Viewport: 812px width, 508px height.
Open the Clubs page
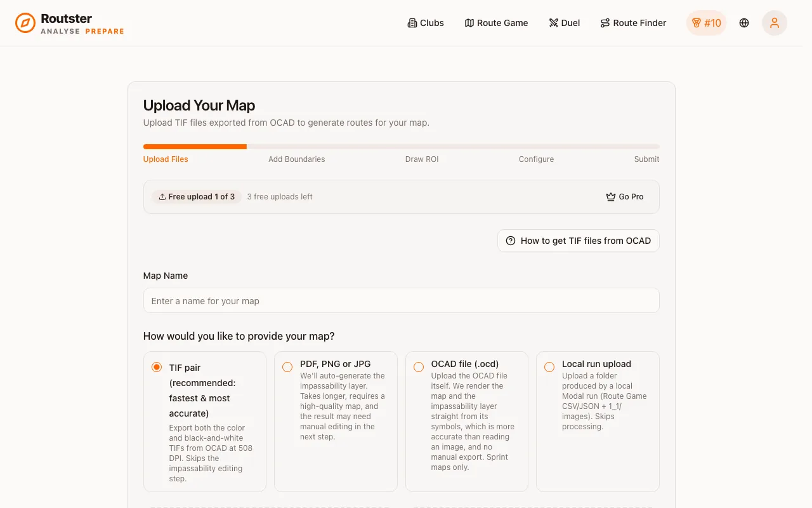pos(426,23)
